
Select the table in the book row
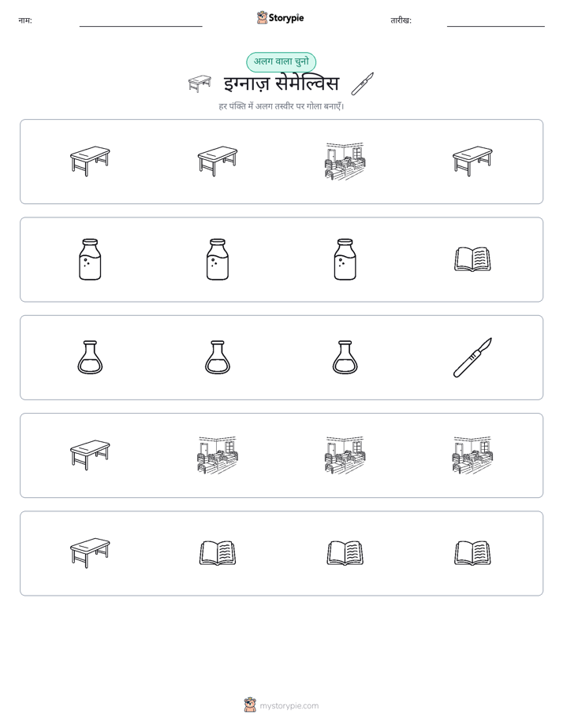[90, 553]
